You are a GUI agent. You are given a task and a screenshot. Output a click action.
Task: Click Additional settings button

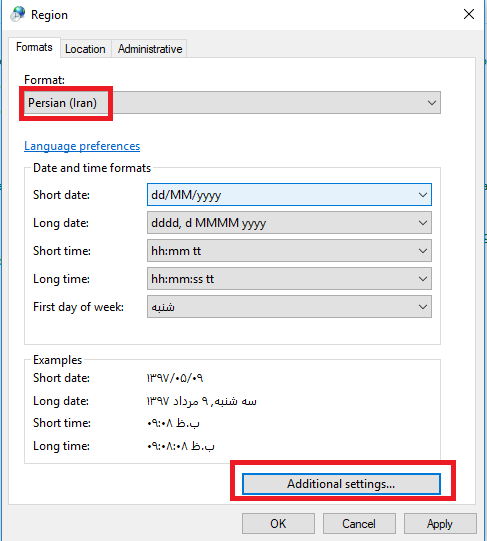(341, 484)
